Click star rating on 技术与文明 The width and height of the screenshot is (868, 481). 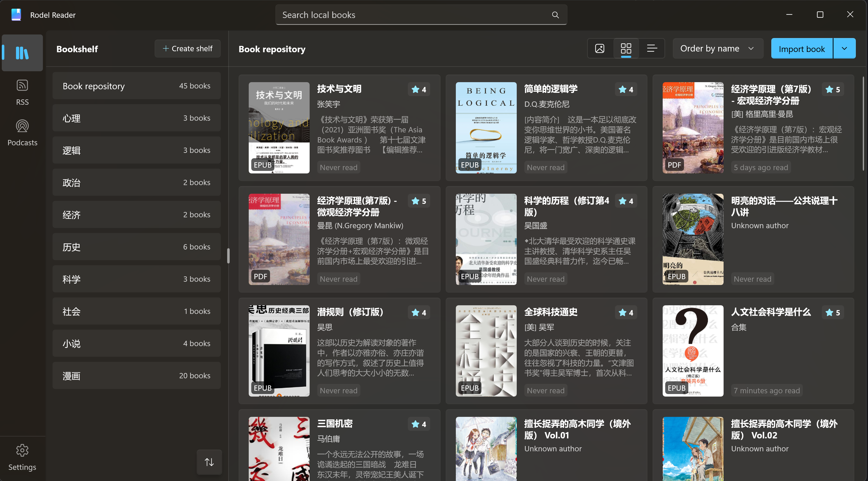pyautogui.click(x=419, y=90)
